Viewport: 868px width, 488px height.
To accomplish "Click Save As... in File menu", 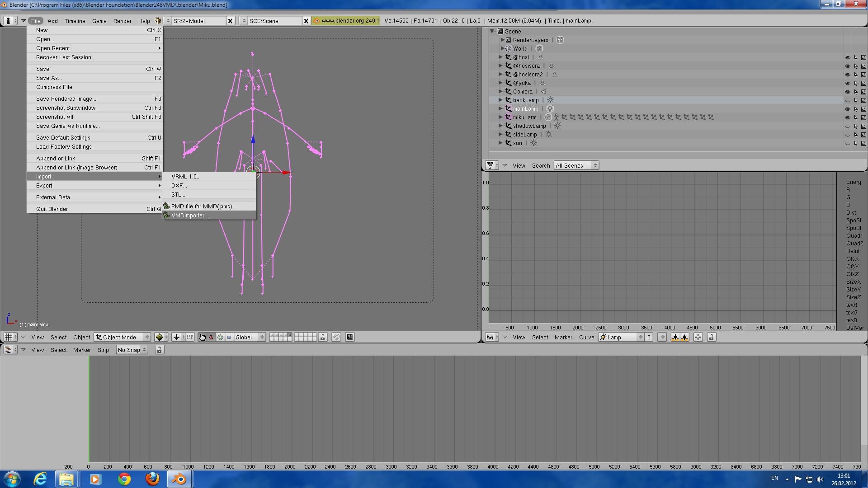I will (95, 78).
